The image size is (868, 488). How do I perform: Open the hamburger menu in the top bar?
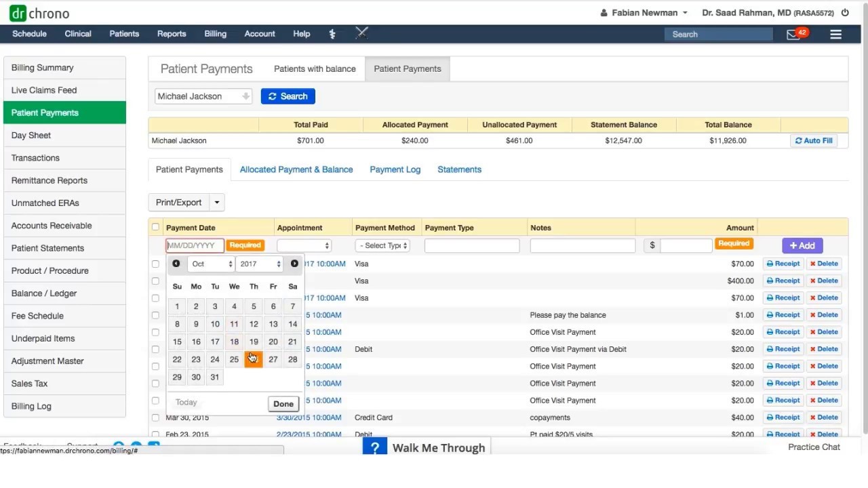(x=835, y=33)
